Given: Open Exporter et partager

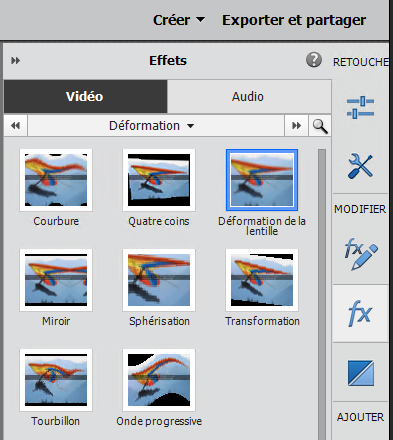Looking at the screenshot, I should [x=294, y=20].
